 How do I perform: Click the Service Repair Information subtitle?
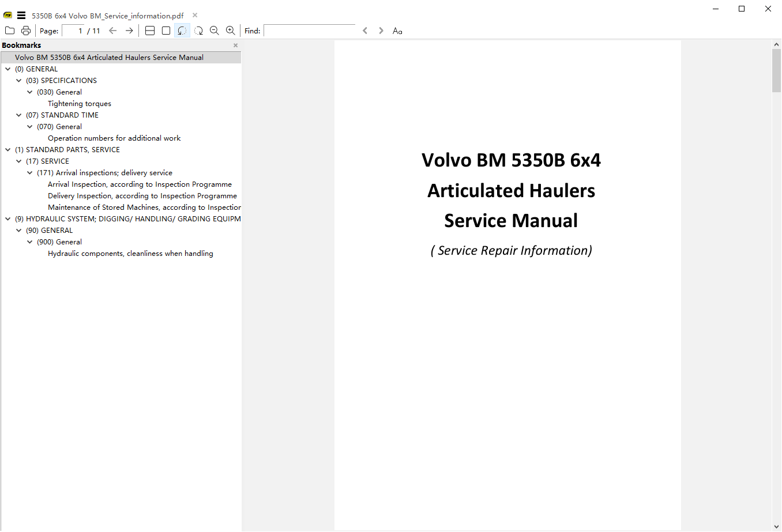pos(511,250)
